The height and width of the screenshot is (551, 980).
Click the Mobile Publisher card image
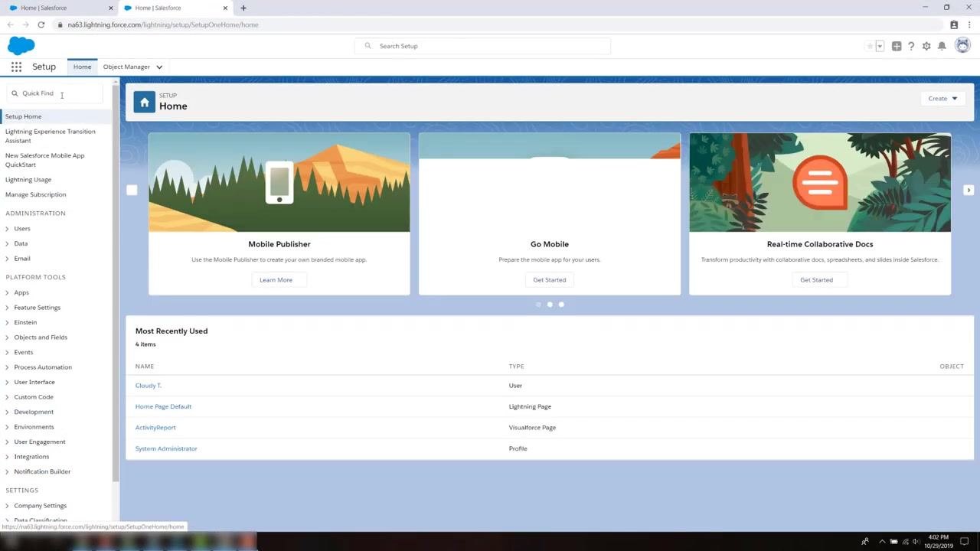[279, 182]
